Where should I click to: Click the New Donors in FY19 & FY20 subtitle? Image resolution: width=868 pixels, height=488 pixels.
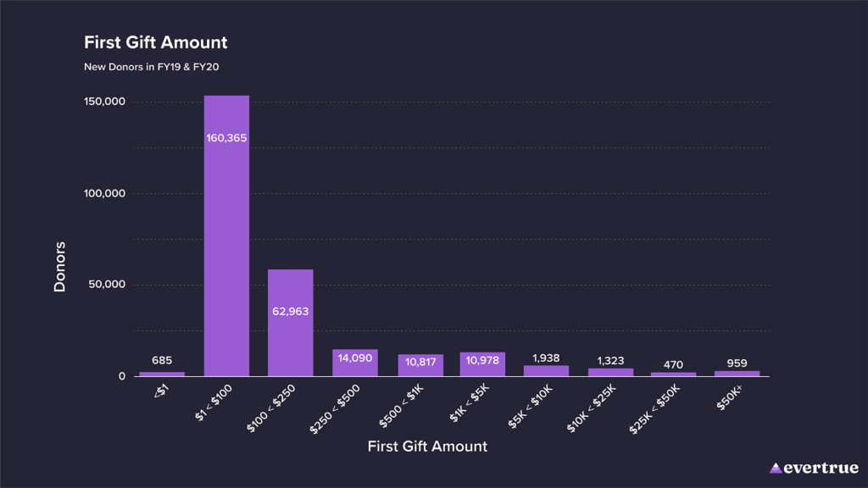pyautogui.click(x=151, y=66)
